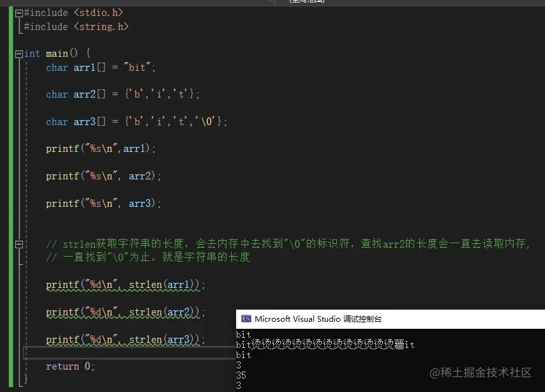
Task: Click the arr2 array declaration line
Action: pos(123,94)
